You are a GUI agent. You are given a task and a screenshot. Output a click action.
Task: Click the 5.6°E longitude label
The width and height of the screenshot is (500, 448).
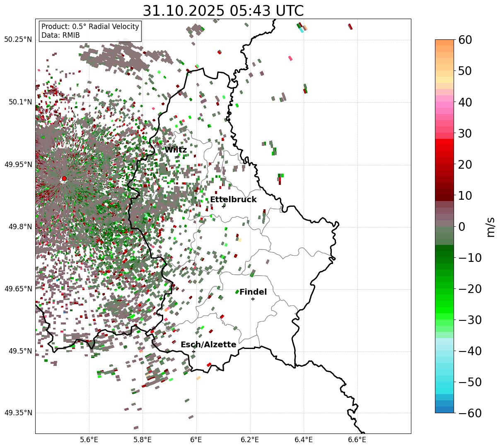[x=89, y=440]
